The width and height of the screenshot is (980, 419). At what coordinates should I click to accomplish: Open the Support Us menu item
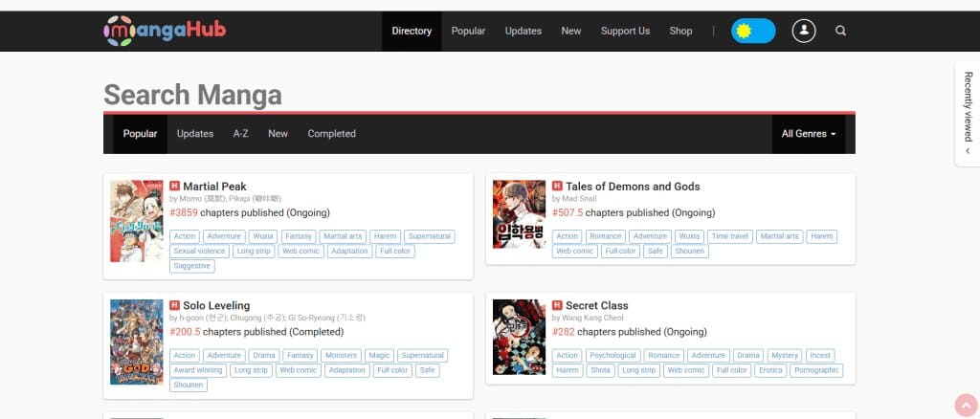(625, 31)
